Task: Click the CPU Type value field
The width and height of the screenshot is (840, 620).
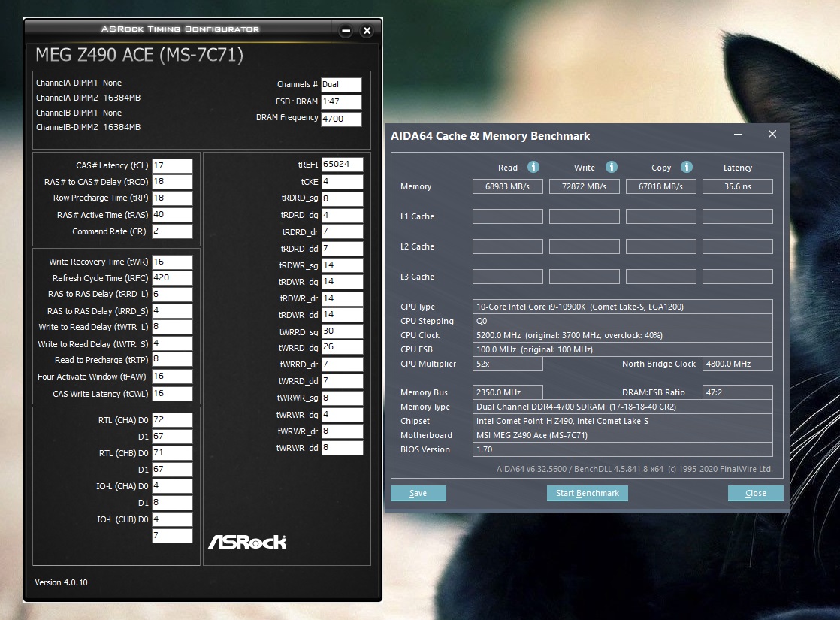Action: tap(623, 307)
